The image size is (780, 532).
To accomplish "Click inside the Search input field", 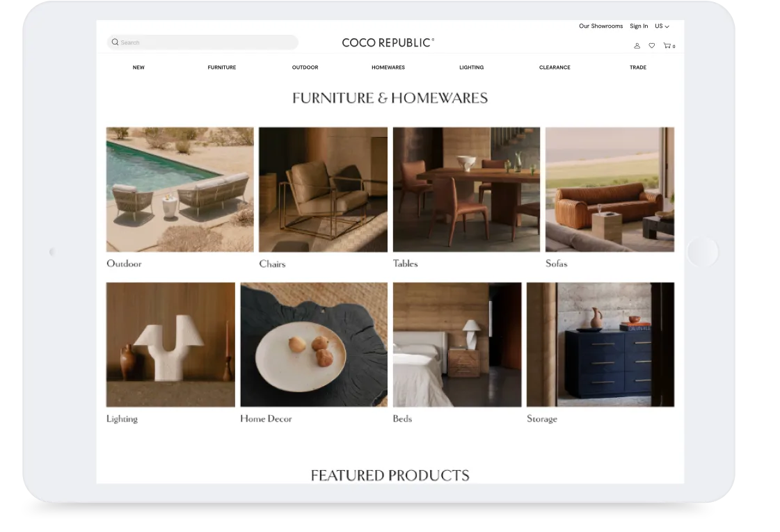I will click(x=202, y=42).
